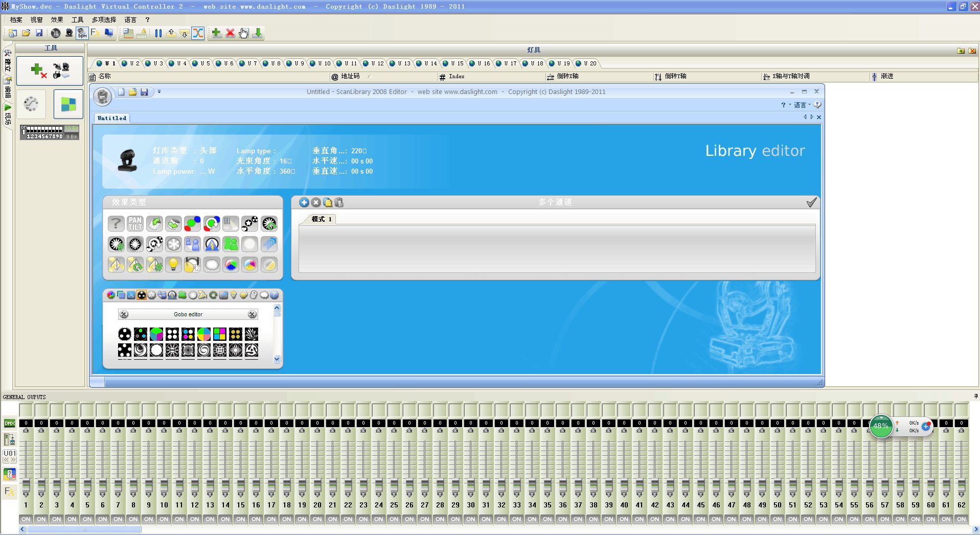Click the BPM toolbar icon
Viewport: 980px width, 535px height.
pyautogui.click(x=82, y=33)
